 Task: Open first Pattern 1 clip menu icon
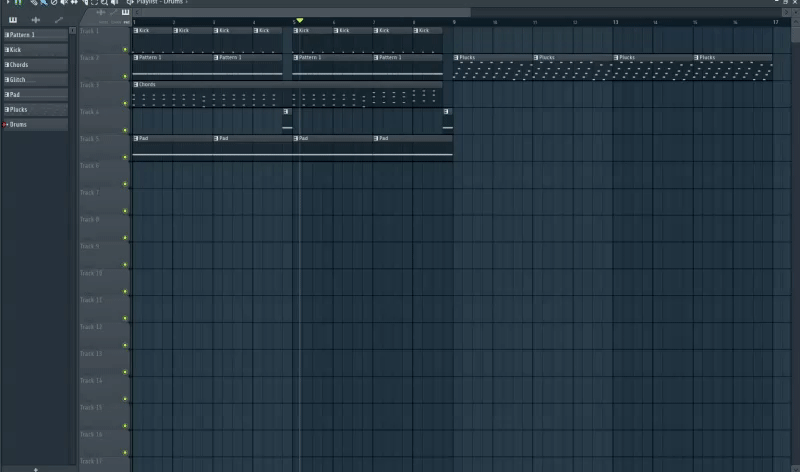[136, 58]
